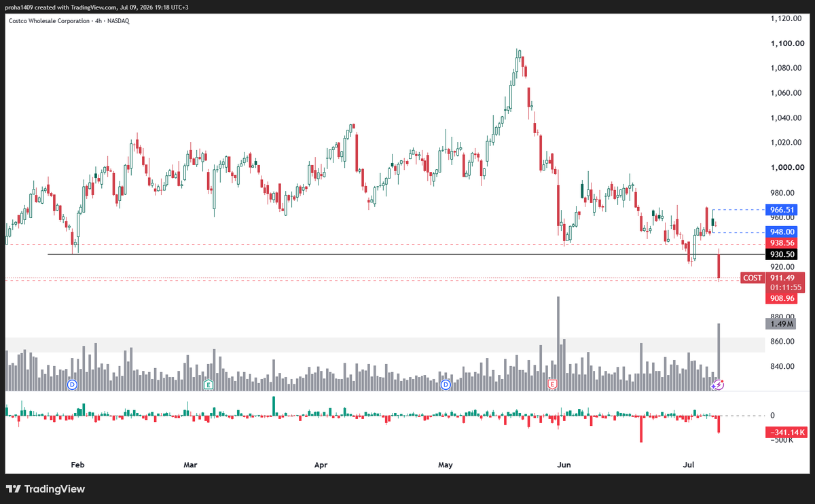This screenshot has width=815, height=504.
Task: Click the tallest volume bar near June
Action: click(x=558, y=343)
